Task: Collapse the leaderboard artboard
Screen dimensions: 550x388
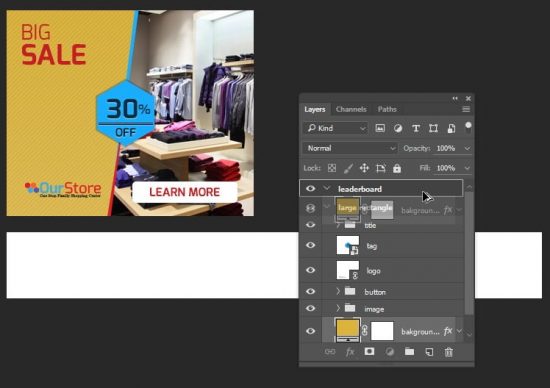Action: pyautogui.click(x=327, y=188)
